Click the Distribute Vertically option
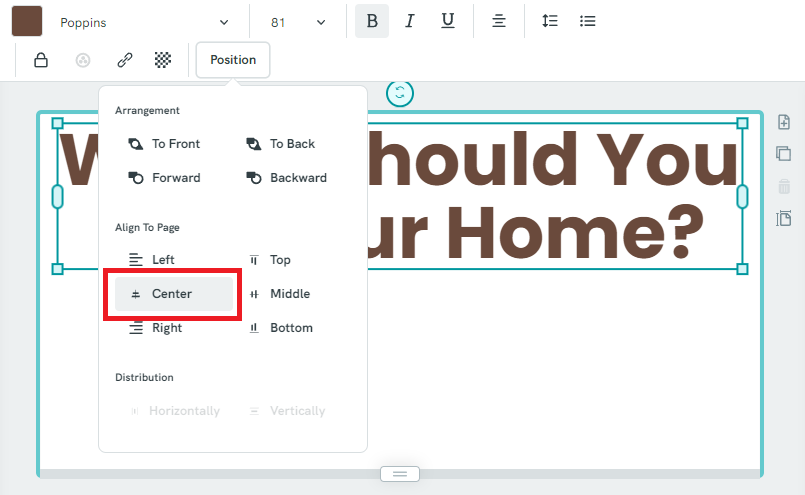The height and width of the screenshot is (495, 805). 287,411
